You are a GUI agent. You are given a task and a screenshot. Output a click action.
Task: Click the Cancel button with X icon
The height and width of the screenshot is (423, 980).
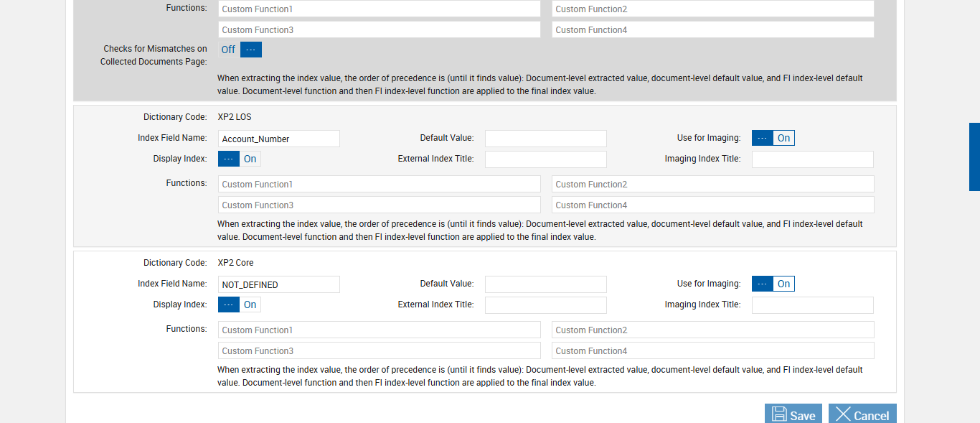click(862, 414)
